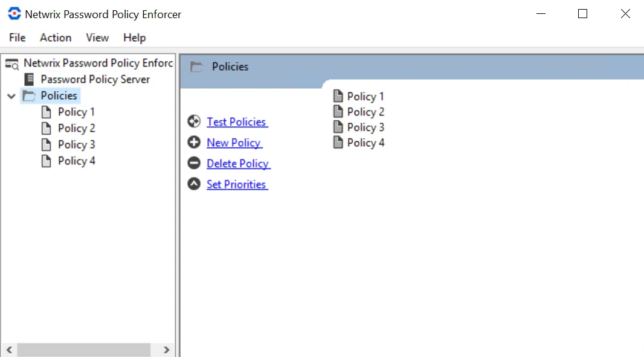Click the New Policy plus icon
644x357 pixels.
[x=194, y=142]
